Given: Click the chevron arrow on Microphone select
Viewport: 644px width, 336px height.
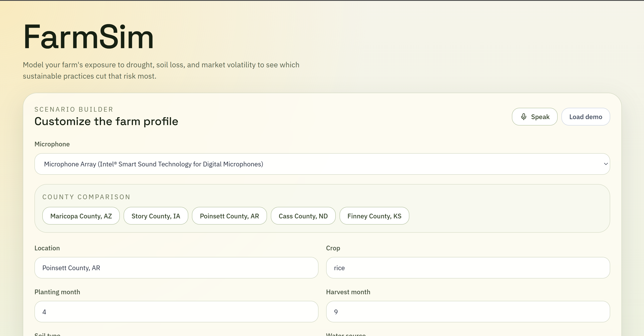Looking at the screenshot, I should (x=605, y=164).
